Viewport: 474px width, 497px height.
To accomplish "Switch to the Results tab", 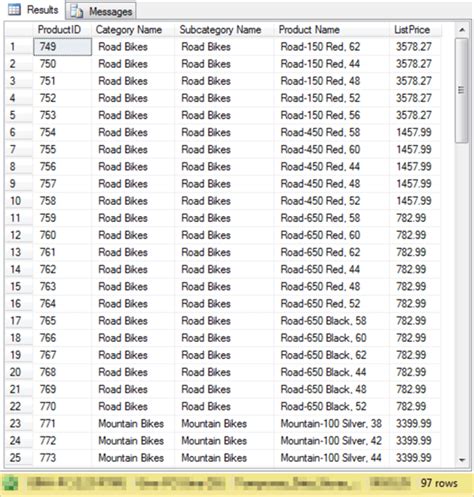I will coord(33,10).
